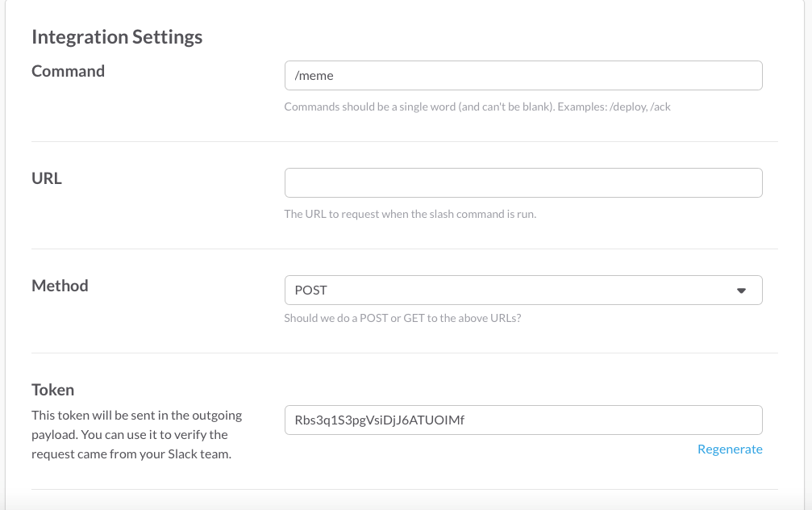Click the 'Commands should be a single word' hint

coord(477,107)
